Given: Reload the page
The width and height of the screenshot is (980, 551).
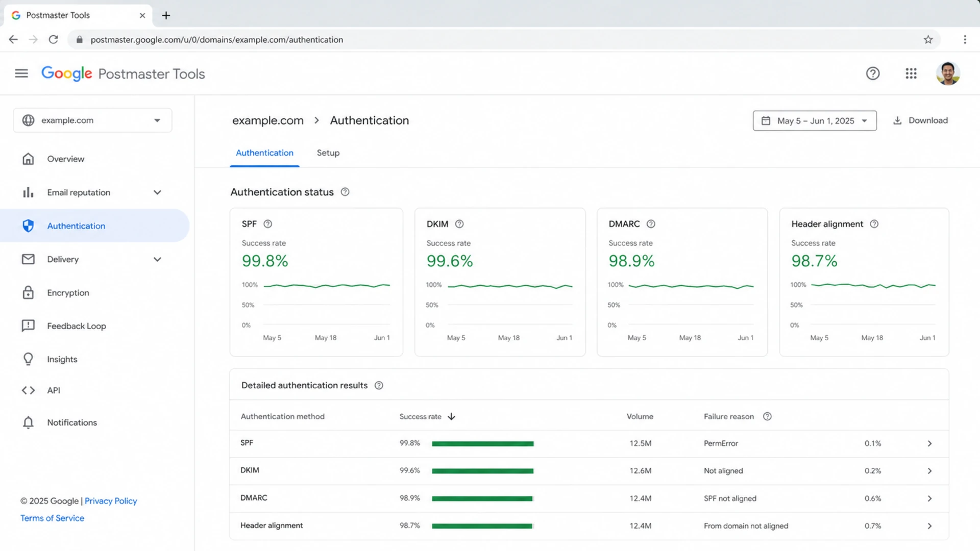Looking at the screenshot, I should (x=53, y=39).
